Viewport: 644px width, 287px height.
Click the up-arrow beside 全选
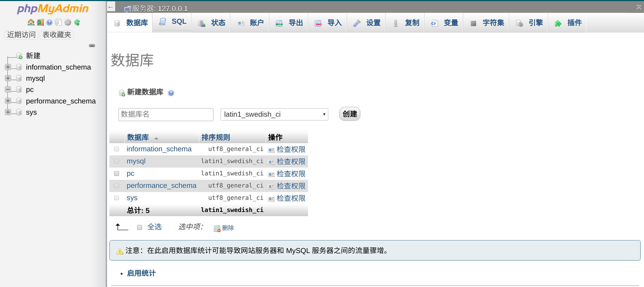tap(122, 227)
